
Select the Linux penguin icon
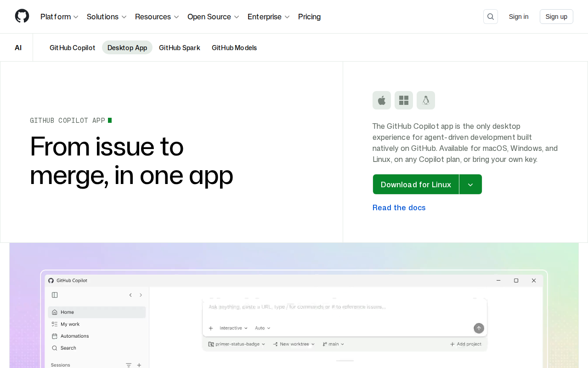tap(426, 100)
